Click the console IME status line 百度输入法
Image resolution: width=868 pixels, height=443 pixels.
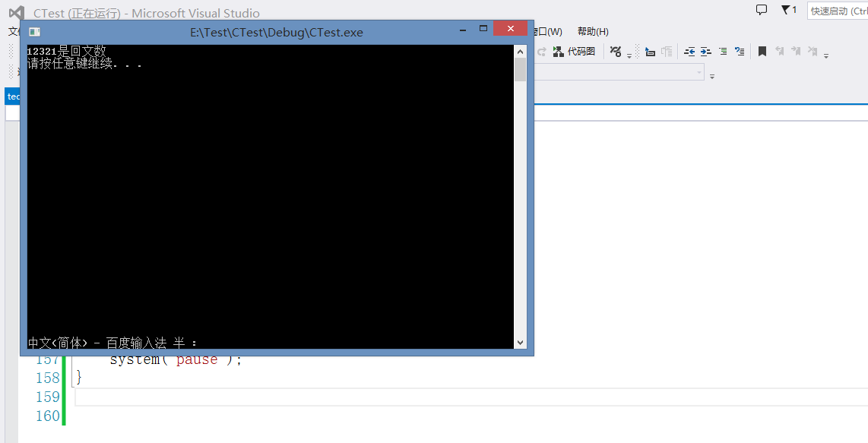coord(112,343)
